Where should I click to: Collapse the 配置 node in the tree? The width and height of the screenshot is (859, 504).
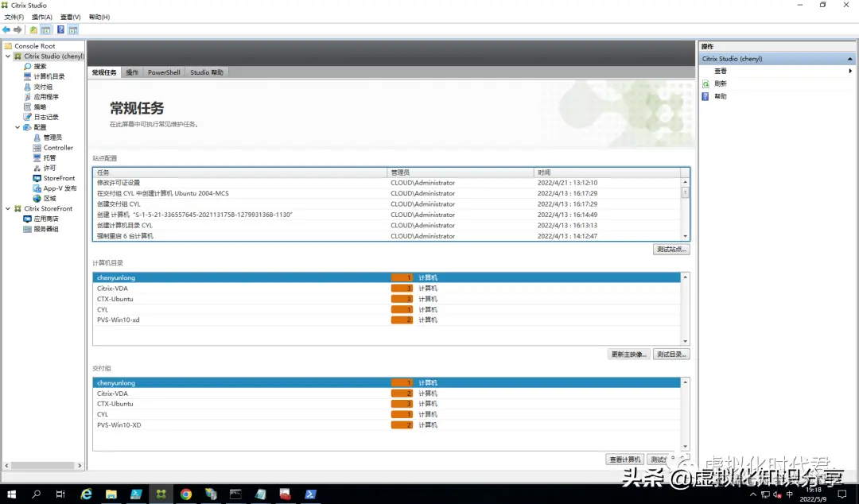[17, 126]
